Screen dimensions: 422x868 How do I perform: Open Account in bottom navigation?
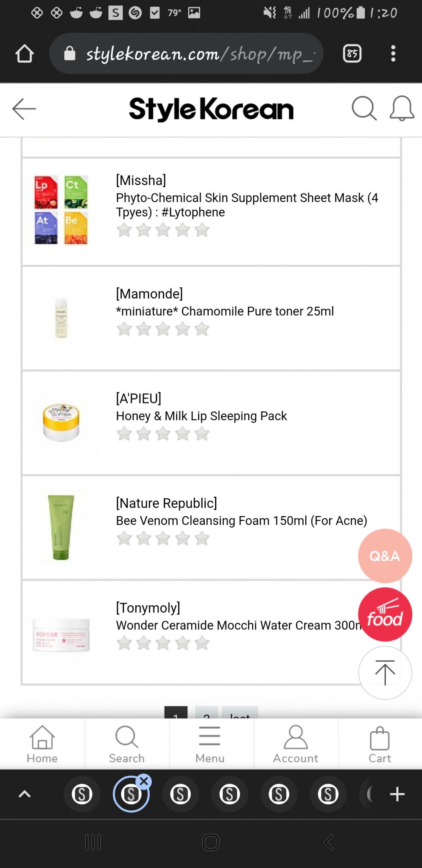click(296, 744)
